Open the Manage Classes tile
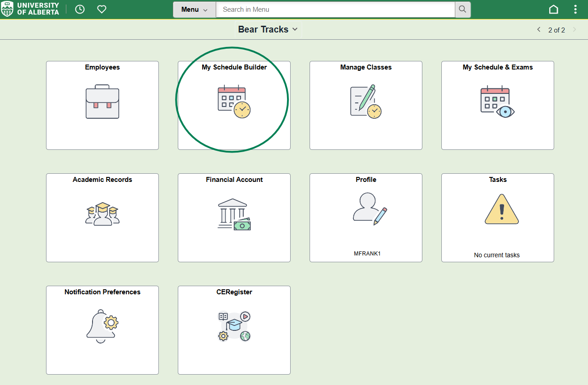This screenshot has width=588, height=385. (x=366, y=102)
